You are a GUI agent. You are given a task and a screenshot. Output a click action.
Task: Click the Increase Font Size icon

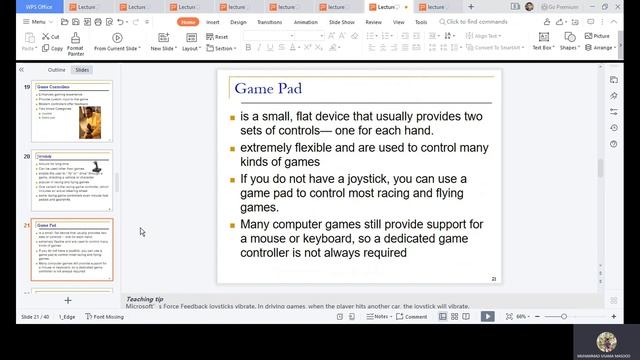(331, 36)
